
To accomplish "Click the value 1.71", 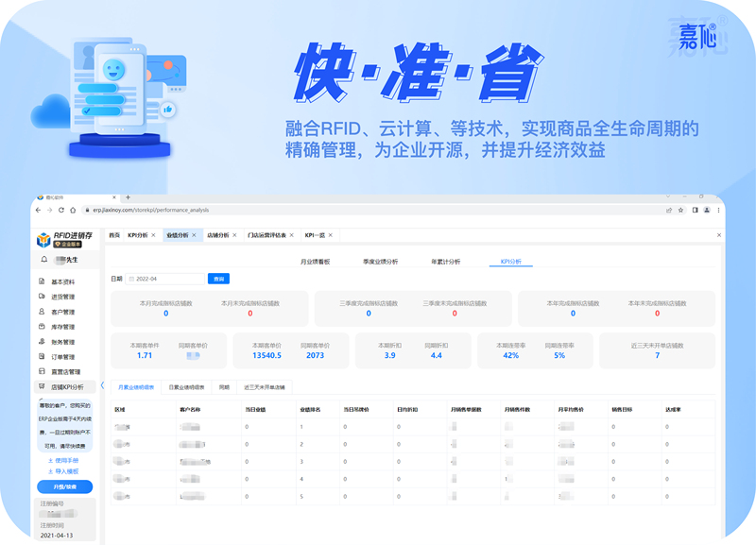I will click(145, 356).
